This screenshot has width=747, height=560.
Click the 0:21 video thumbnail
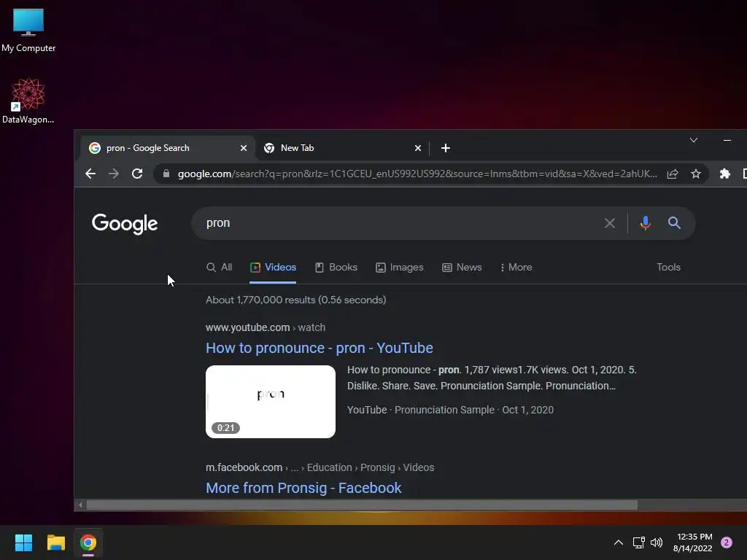pyautogui.click(x=271, y=402)
